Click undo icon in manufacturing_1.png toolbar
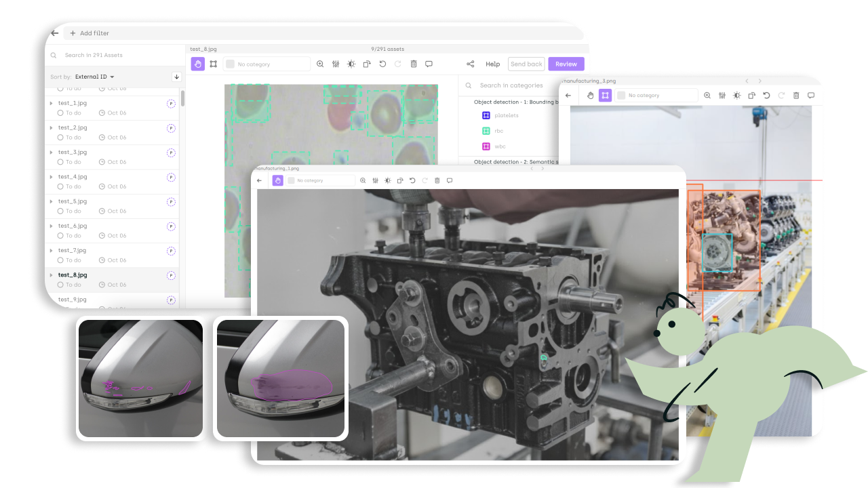Screen dimensions: 868x488 pos(412,180)
